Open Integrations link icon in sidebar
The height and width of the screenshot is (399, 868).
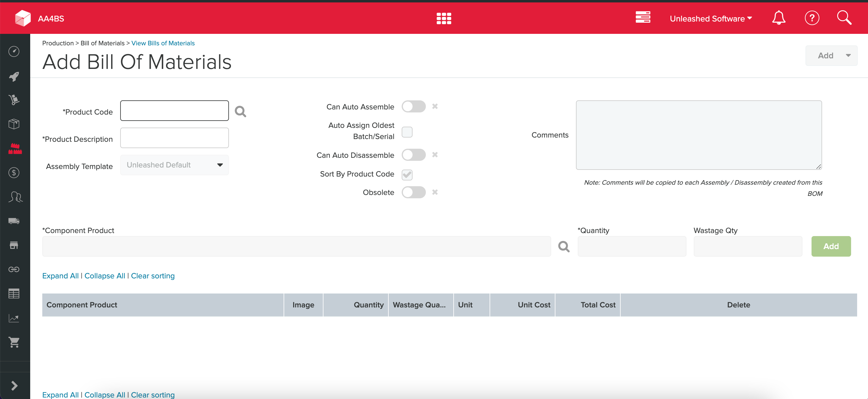tap(14, 269)
